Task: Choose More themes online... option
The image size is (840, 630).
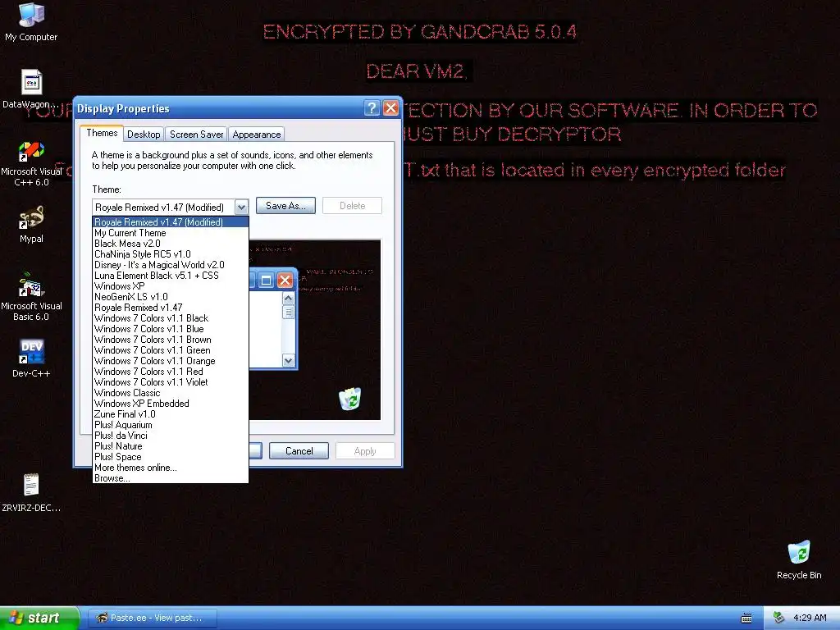Action: pyautogui.click(x=171, y=468)
